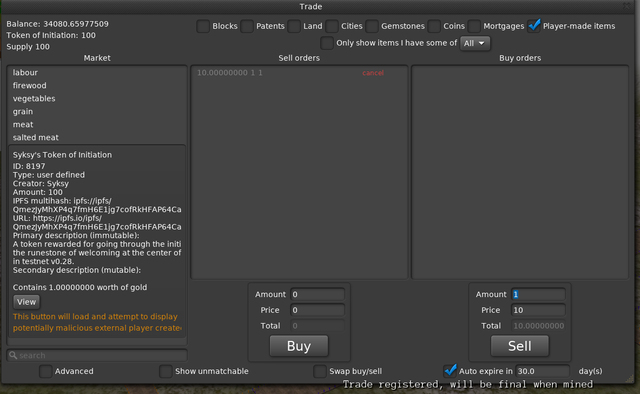This screenshot has width=640, height=394.
Task: Click the Sell button
Action: [520, 346]
